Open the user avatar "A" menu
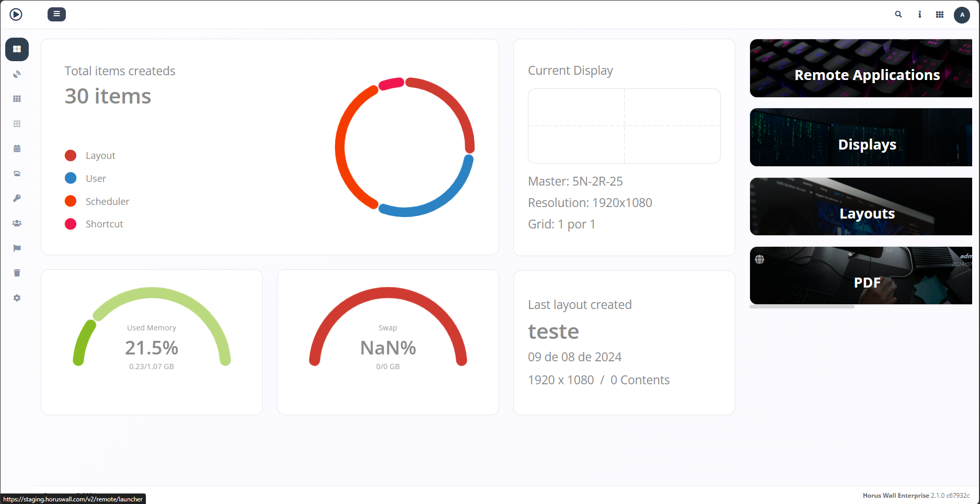This screenshot has width=980, height=504. pyautogui.click(x=962, y=15)
